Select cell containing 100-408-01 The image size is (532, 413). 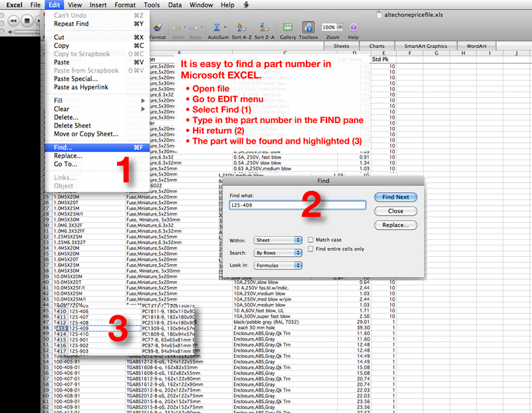[x=88, y=390]
